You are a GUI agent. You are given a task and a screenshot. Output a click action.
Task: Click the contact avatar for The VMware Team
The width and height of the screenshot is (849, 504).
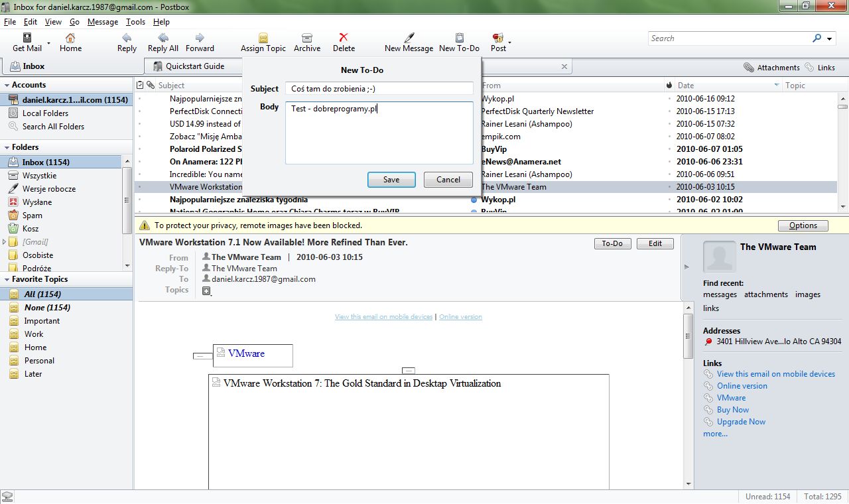pyautogui.click(x=719, y=257)
